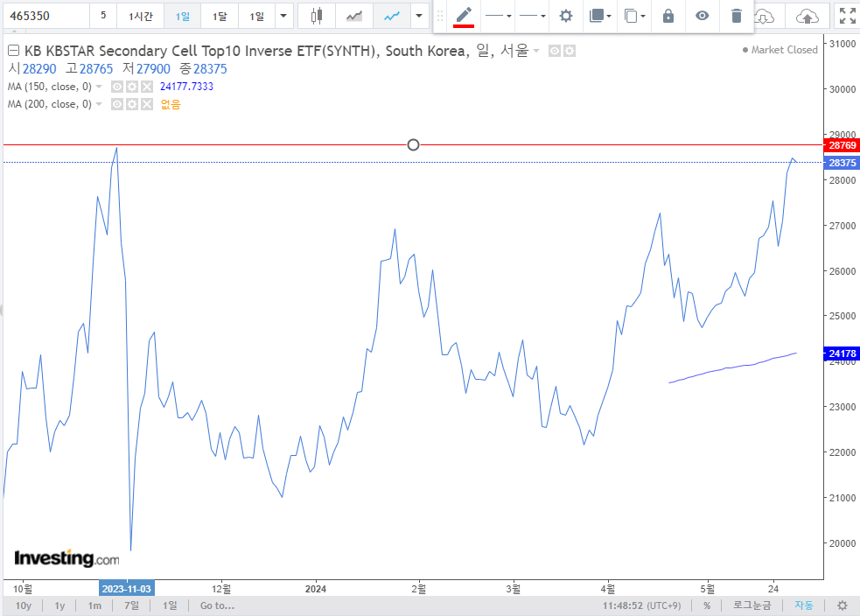Select the 5 minute interval
The image size is (860, 616).
tap(103, 16)
